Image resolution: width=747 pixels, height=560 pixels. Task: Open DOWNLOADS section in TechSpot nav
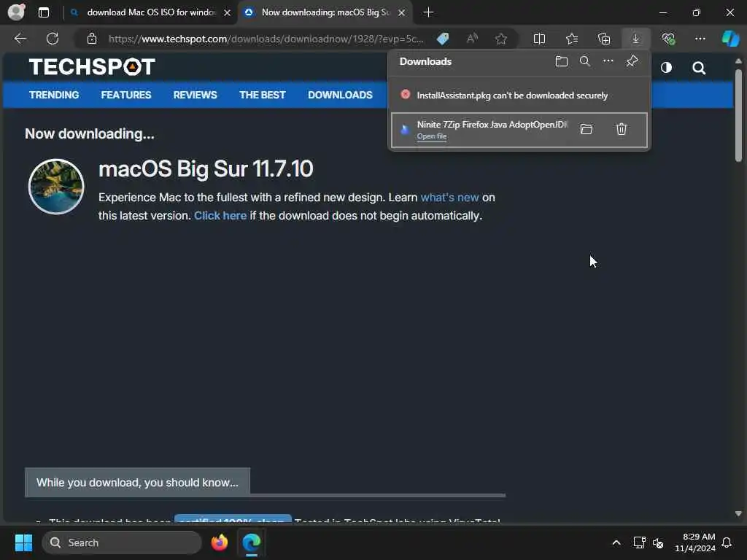[340, 95]
